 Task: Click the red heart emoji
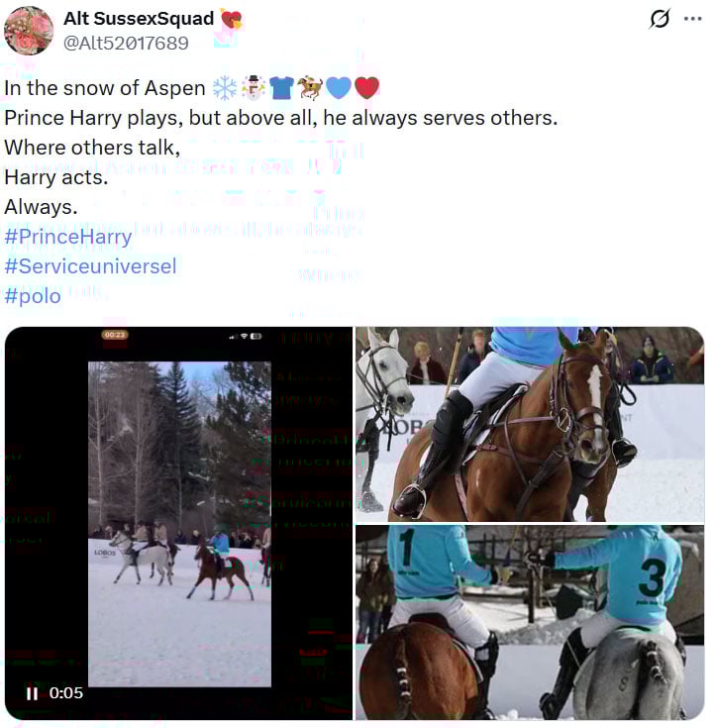click(366, 88)
